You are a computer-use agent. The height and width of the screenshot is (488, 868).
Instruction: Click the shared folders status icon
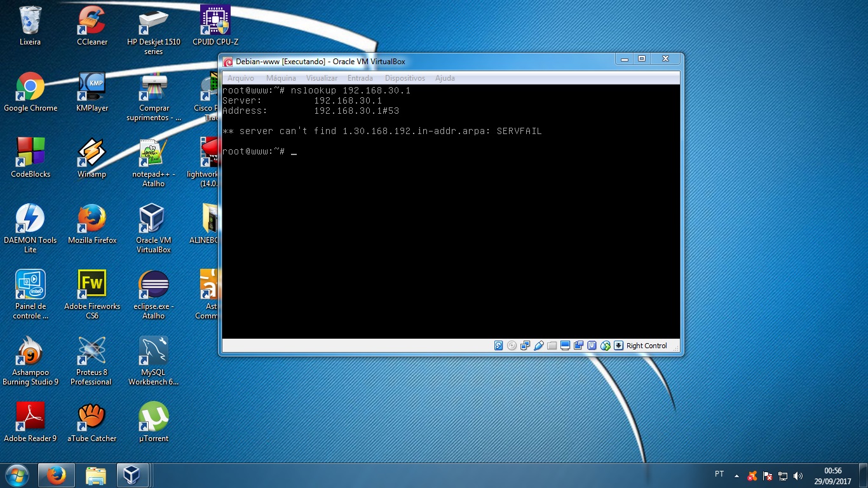(x=552, y=346)
